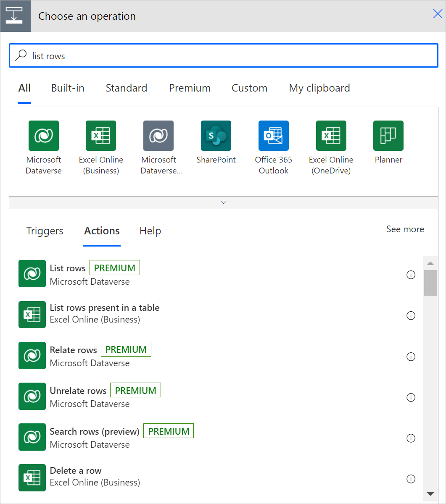Viewport: 446px width, 504px height.
Task: Open the Triggers tab
Action: pos(45,231)
